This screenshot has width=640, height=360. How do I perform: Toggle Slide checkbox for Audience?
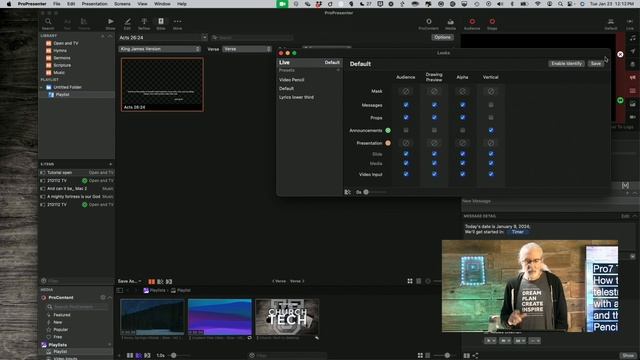pyautogui.click(x=406, y=154)
